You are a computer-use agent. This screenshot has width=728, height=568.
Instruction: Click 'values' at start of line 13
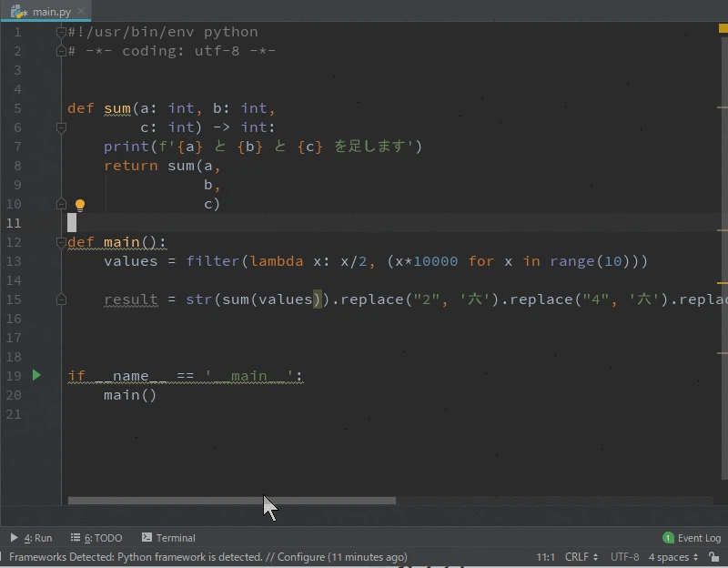130,261
